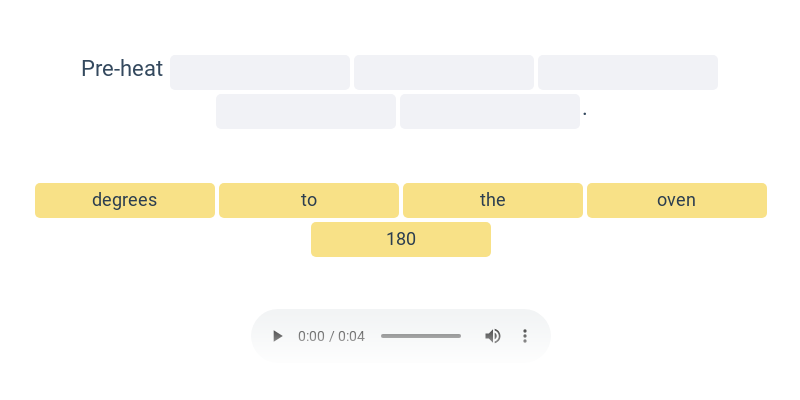
Task: Click the "180" word tile
Action: (x=401, y=239)
